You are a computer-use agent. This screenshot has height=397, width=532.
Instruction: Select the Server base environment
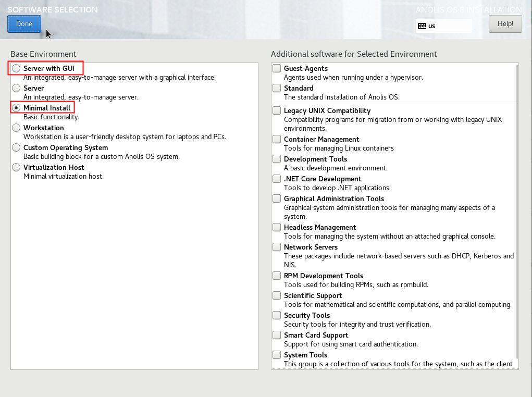click(x=16, y=88)
